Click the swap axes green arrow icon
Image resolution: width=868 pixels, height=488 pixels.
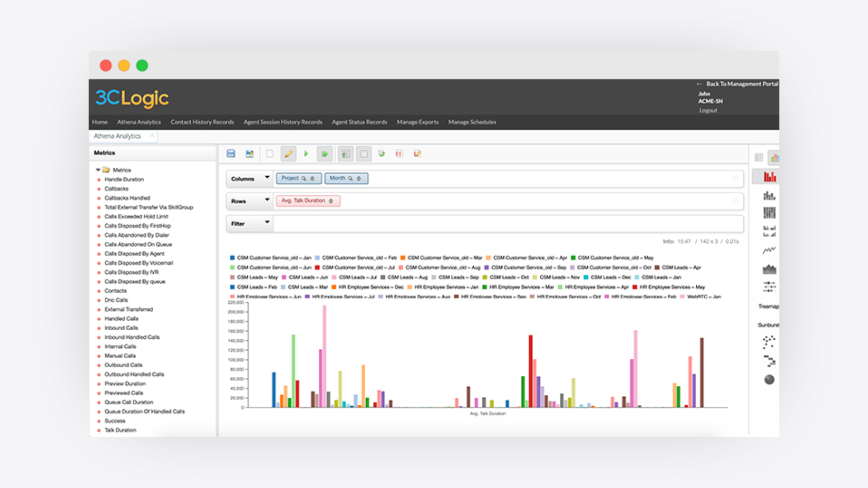coord(382,154)
